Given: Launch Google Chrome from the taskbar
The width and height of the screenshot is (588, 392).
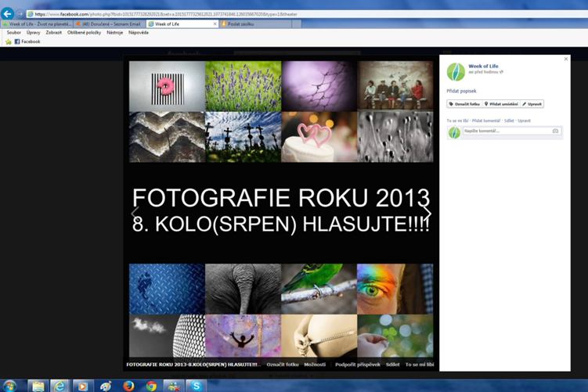Looking at the screenshot, I should pos(151,386).
